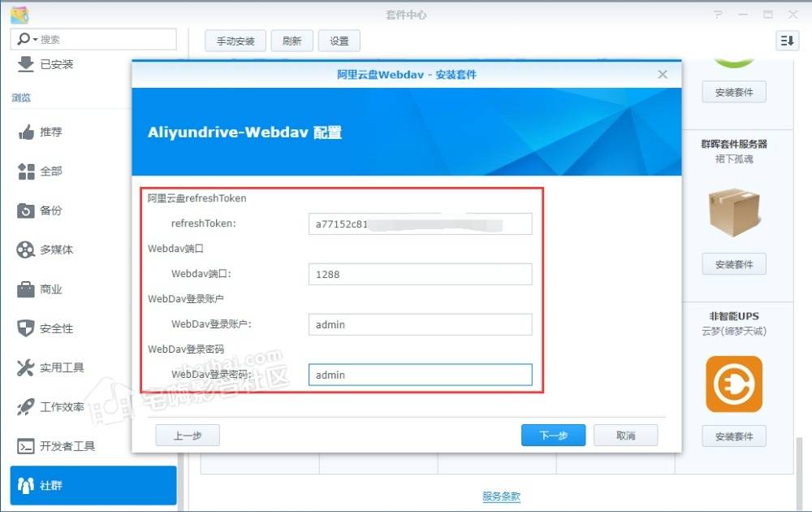Close the 阿里云盘Webdav install dialog
812x512 pixels.
[x=663, y=75]
